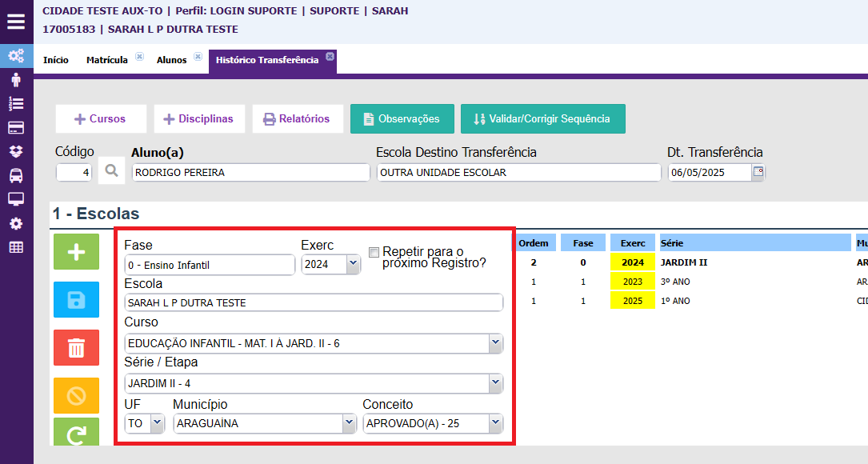Viewport: 868px width, 464px height.
Task: Expand the Conceito dropdown
Action: pos(495,422)
